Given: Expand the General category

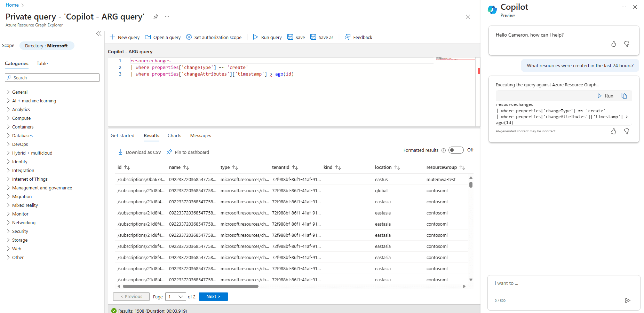Looking at the screenshot, I should click(x=8, y=92).
